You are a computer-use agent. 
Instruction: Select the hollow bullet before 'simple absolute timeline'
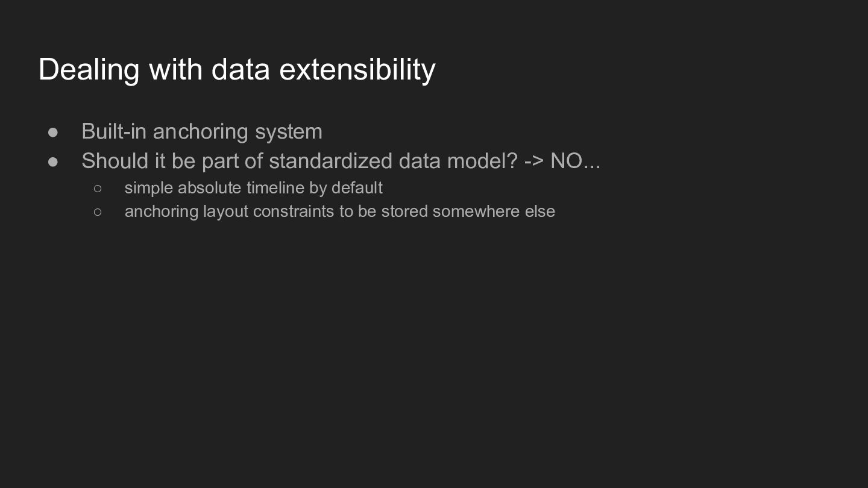[98, 189]
